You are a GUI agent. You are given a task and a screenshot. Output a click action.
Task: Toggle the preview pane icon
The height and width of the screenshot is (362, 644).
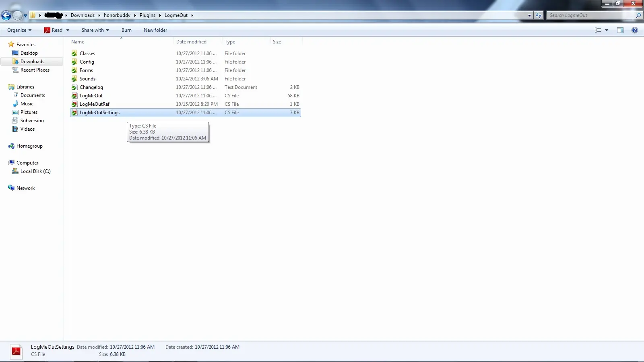pyautogui.click(x=620, y=30)
